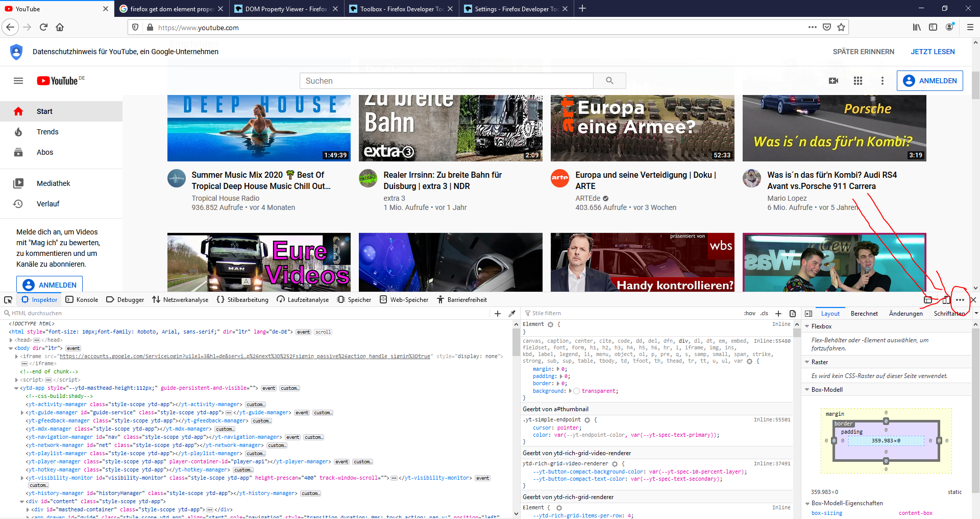Open YouTube settings three-dot menu

pos(883,81)
